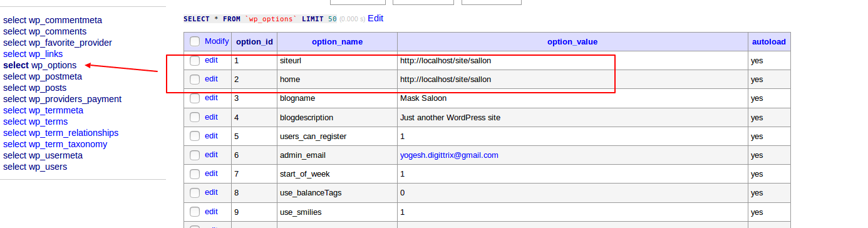
Task: Open the Modify column header link
Action: tap(217, 41)
